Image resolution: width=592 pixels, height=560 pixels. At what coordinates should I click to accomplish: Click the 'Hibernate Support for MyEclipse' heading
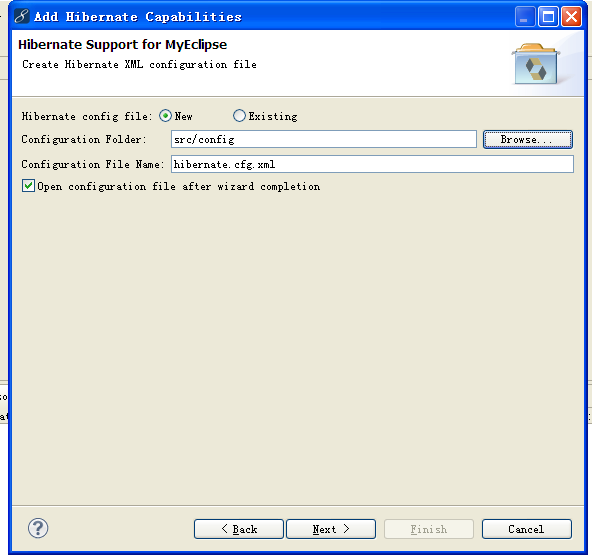(x=123, y=45)
